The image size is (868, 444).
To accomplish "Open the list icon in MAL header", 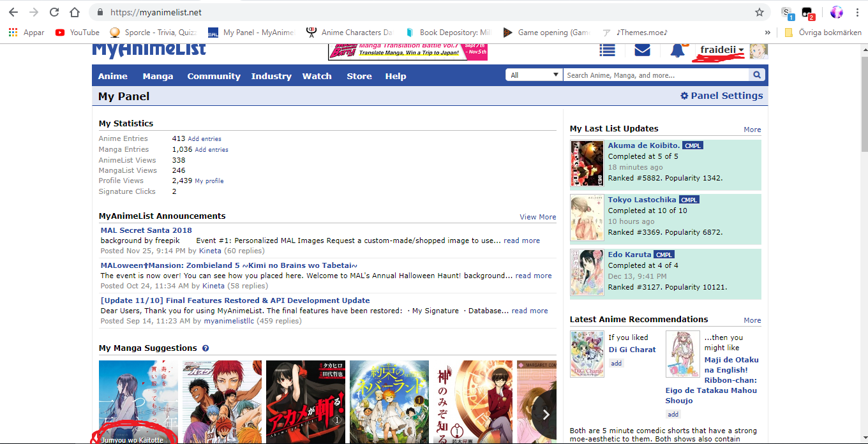I will coord(607,50).
